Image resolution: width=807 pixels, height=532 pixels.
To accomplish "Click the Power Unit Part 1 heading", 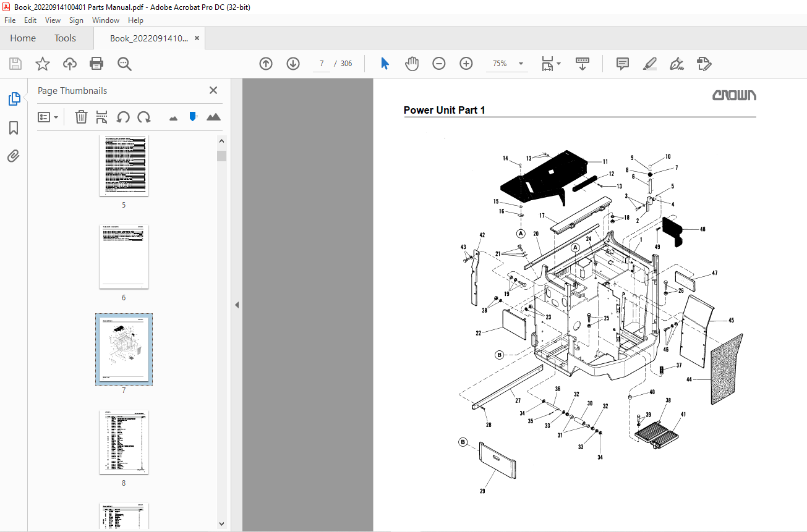I will pos(445,110).
